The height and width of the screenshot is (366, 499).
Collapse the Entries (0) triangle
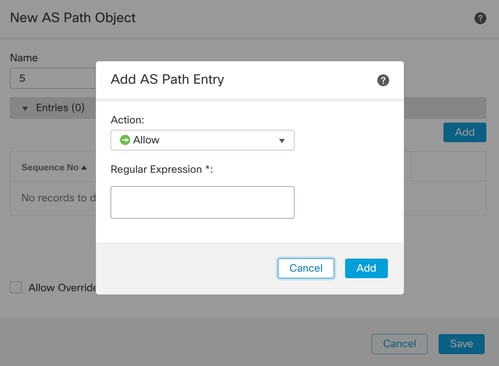click(x=25, y=108)
